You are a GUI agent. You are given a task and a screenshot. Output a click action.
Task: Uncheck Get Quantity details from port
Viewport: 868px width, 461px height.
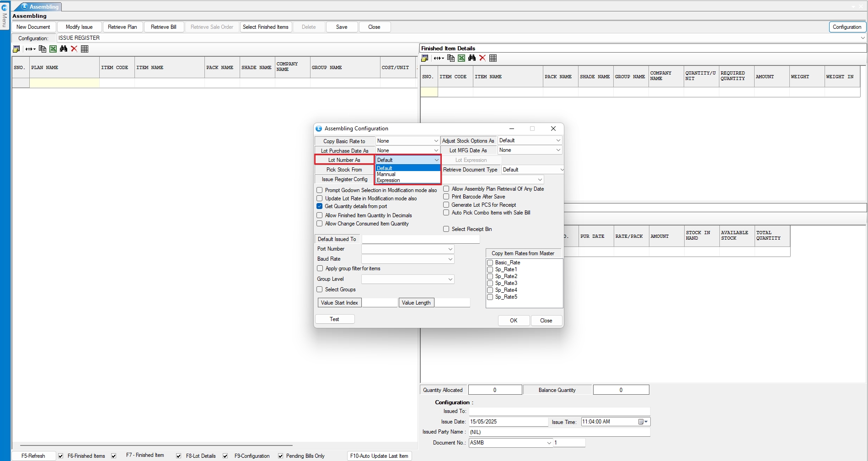[x=320, y=206]
